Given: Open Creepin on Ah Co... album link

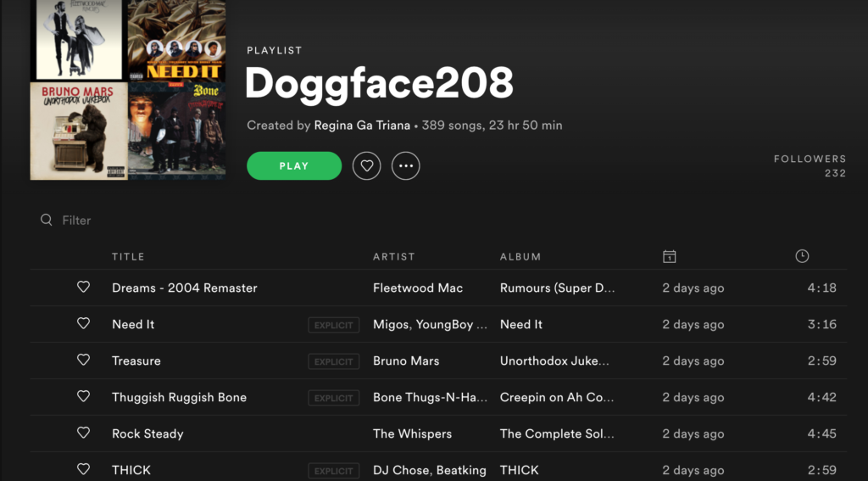Looking at the screenshot, I should [557, 397].
